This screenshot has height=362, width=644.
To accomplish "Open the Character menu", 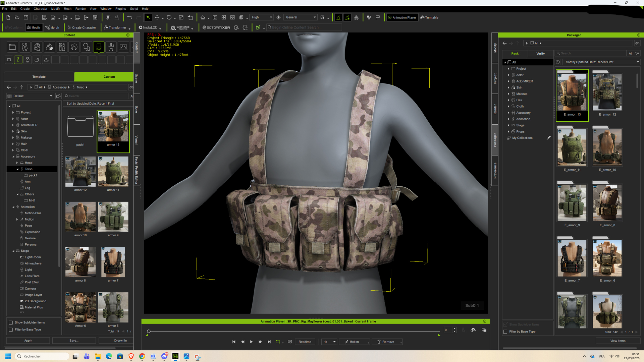I will pyautogui.click(x=40, y=9).
